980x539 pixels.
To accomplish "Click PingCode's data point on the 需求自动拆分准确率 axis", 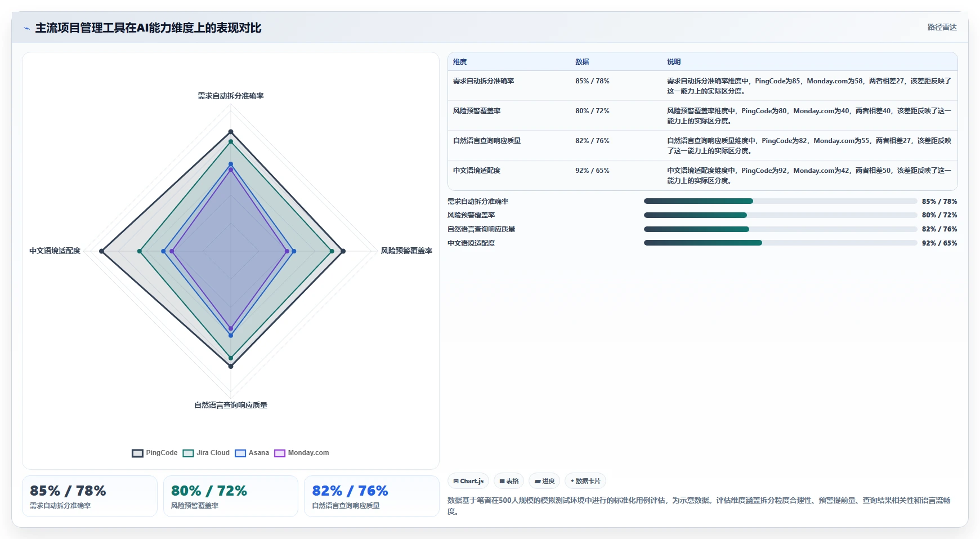I will pos(231,132).
